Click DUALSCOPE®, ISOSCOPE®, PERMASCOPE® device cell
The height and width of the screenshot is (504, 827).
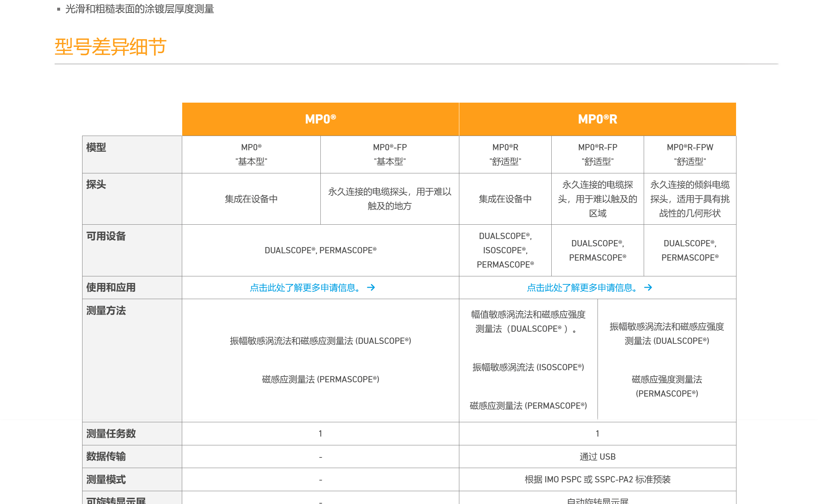point(505,250)
